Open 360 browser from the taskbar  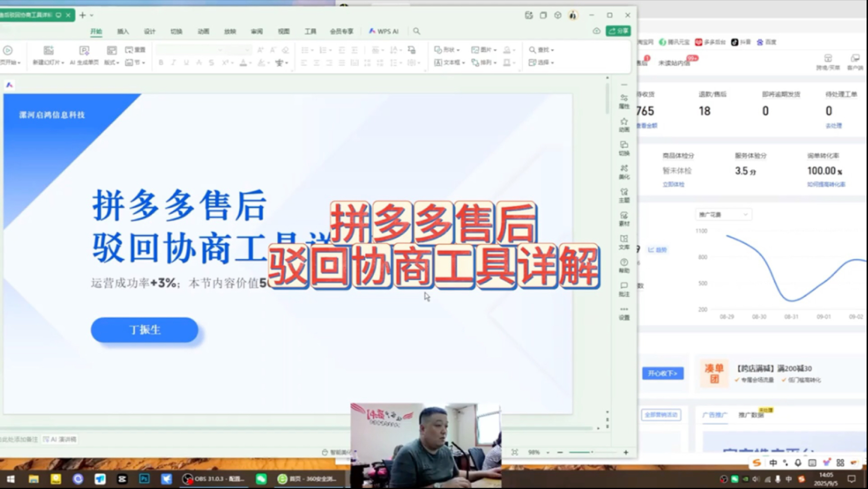pos(307,479)
